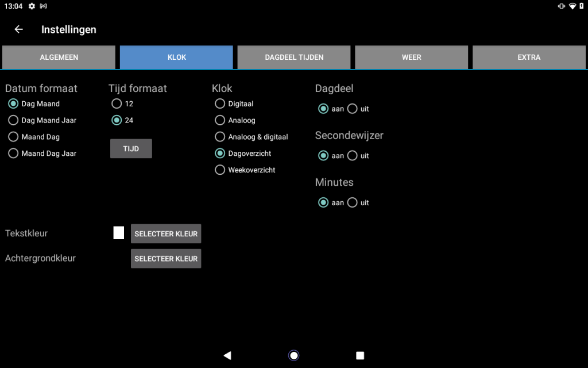
Task: Select the Dag Maand Jaar date format
Action: click(x=13, y=120)
